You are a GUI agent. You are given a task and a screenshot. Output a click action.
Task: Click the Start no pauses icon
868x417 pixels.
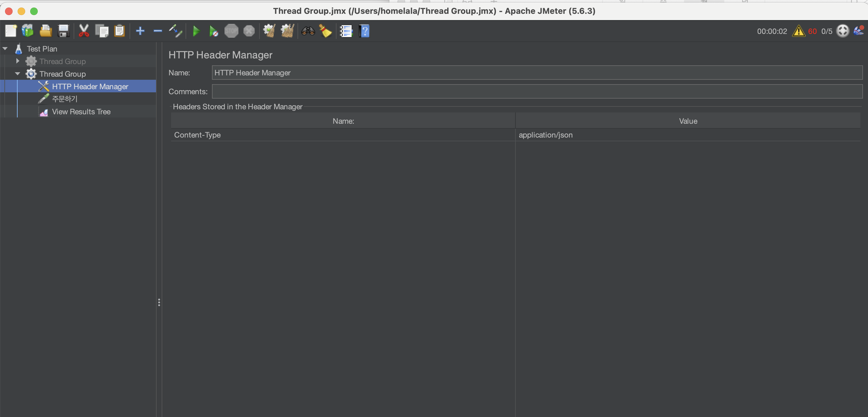(x=214, y=31)
